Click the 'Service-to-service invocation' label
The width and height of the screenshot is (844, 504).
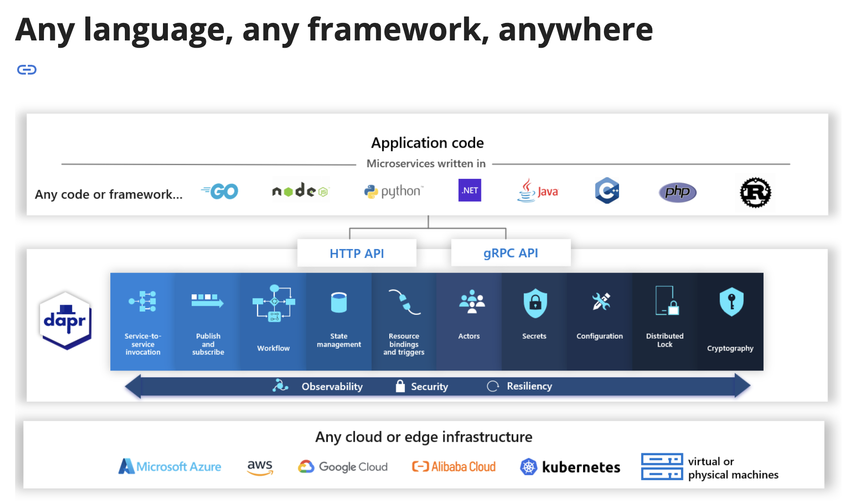click(x=143, y=344)
